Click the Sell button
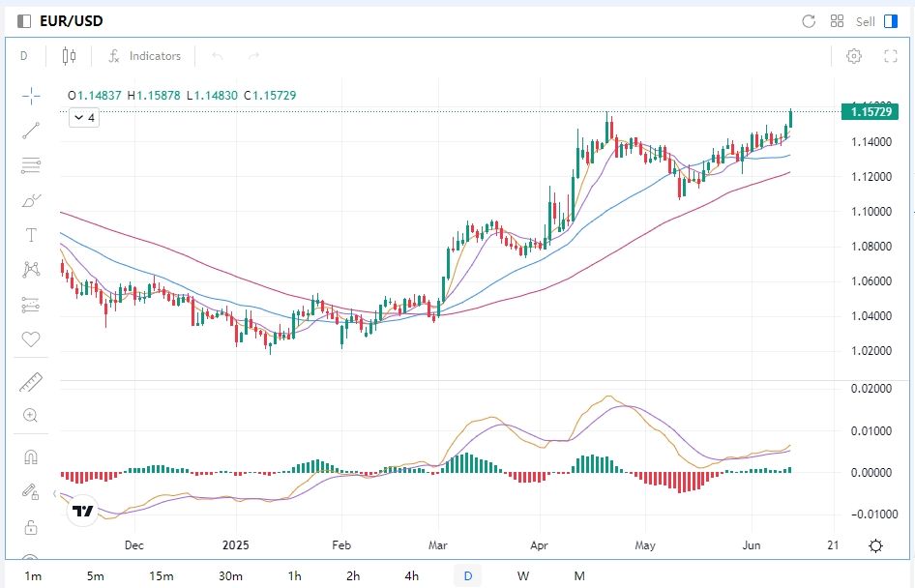This screenshot has width=915, height=588. 865,21
